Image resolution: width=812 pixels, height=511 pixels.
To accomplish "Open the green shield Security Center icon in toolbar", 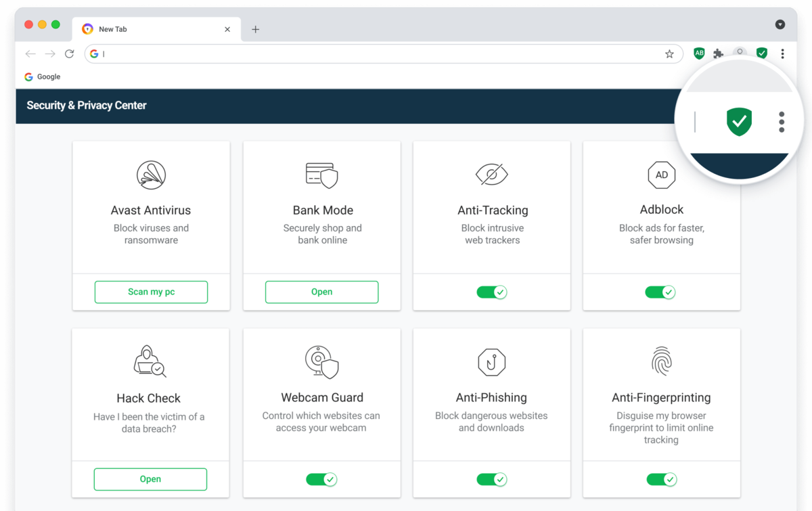I will point(762,53).
